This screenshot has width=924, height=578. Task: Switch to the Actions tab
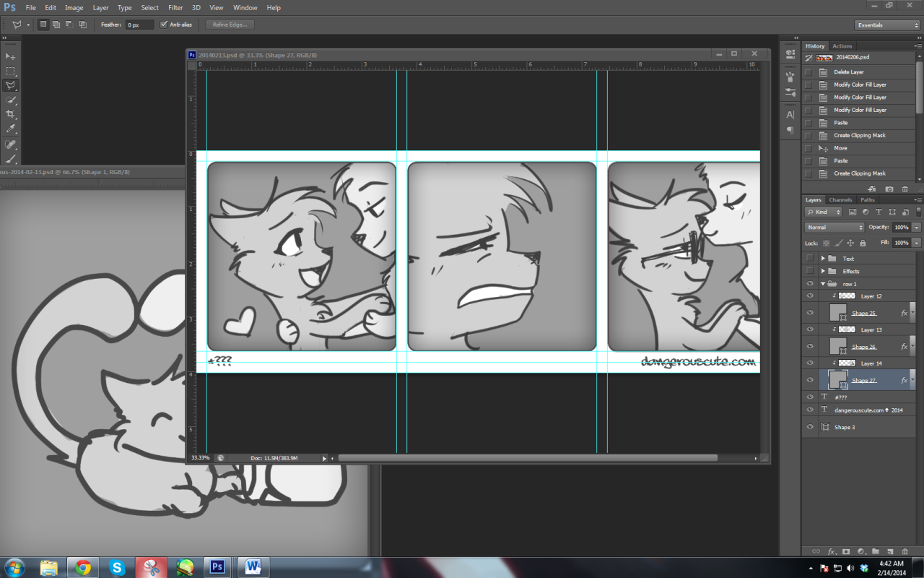842,46
